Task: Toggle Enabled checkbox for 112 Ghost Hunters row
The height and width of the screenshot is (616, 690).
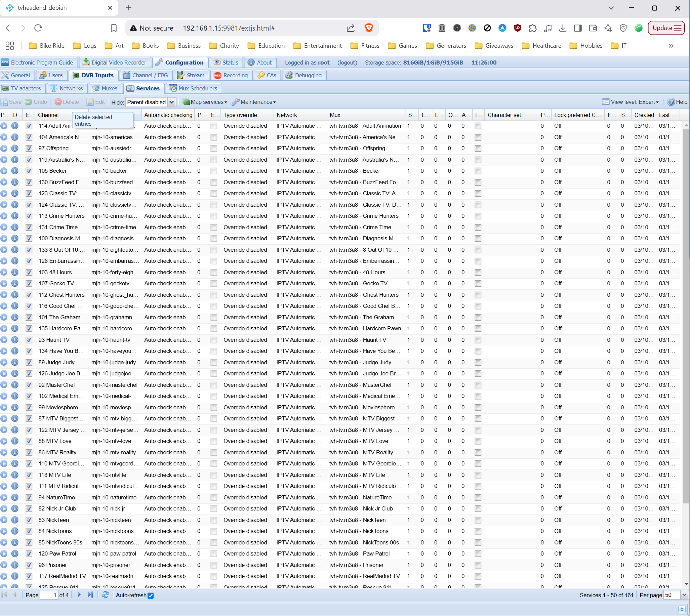Action: pos(29,295)
